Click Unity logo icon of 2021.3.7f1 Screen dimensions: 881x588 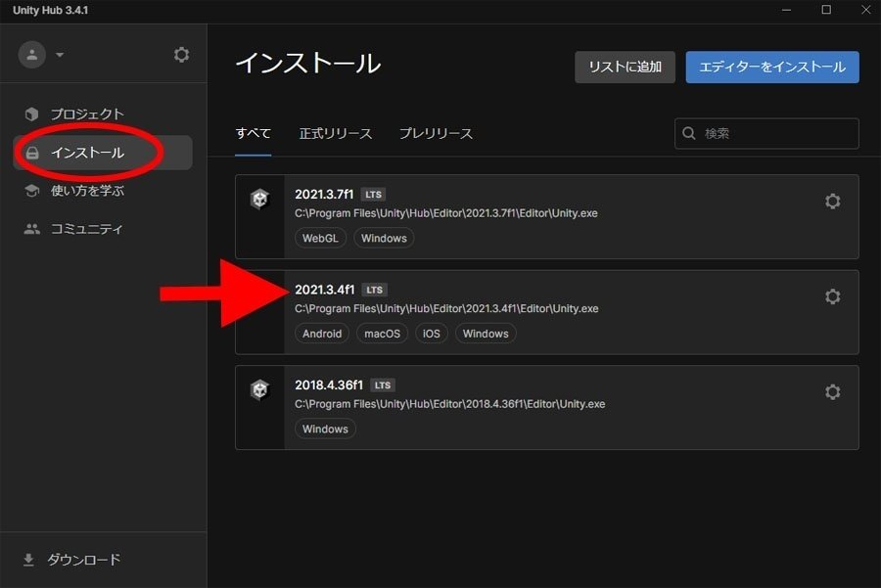pos(259,199)
